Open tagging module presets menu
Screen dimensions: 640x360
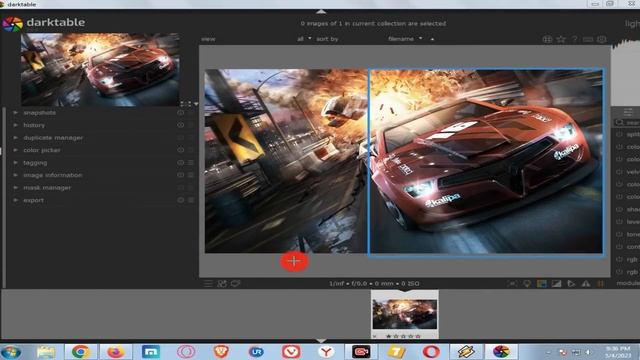point(191,162)
